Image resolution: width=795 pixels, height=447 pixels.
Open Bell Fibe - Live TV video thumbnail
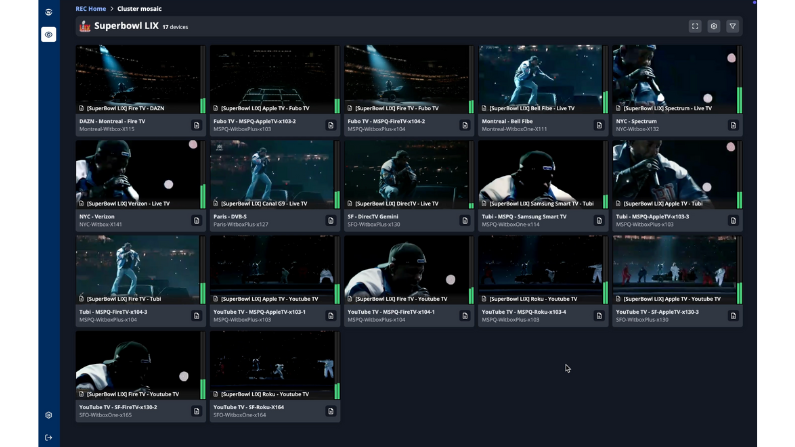point(541,79)
